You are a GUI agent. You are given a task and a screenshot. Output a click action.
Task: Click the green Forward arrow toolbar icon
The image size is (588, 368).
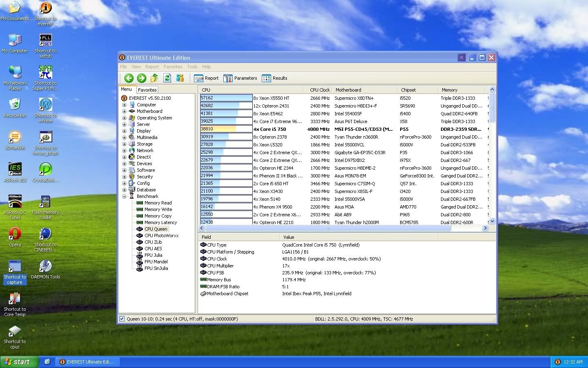[142, 78]
